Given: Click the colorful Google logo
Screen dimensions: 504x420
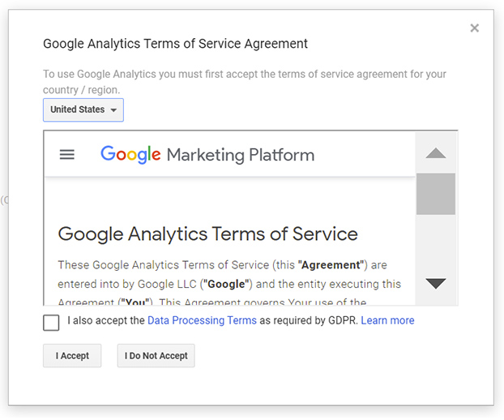Looking at the screenshot, I should (x=130, y=154).
